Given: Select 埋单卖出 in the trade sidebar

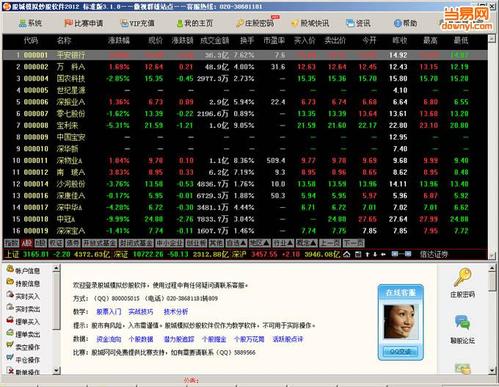Looking at the screenshot, I should tap(23, 334).
